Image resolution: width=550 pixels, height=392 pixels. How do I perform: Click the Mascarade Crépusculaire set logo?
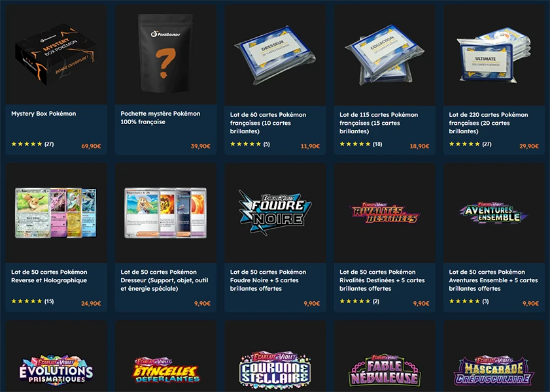click(x=494, y=371)
